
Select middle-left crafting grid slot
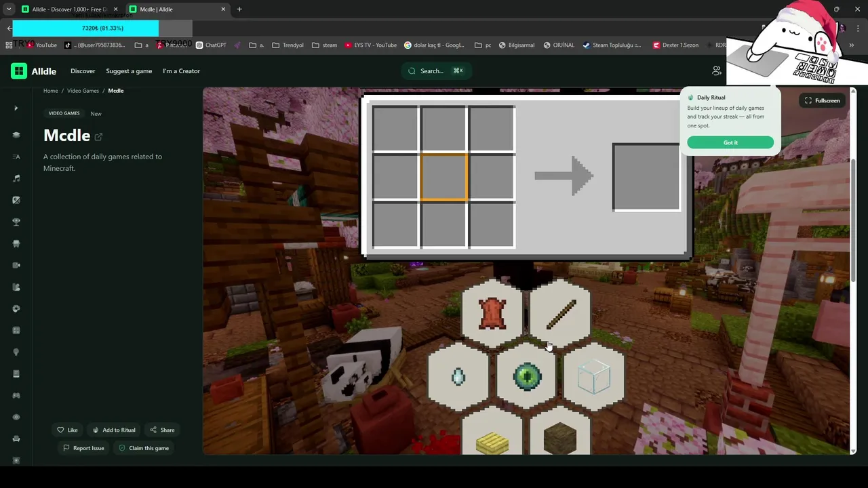[x=395, y=177]
